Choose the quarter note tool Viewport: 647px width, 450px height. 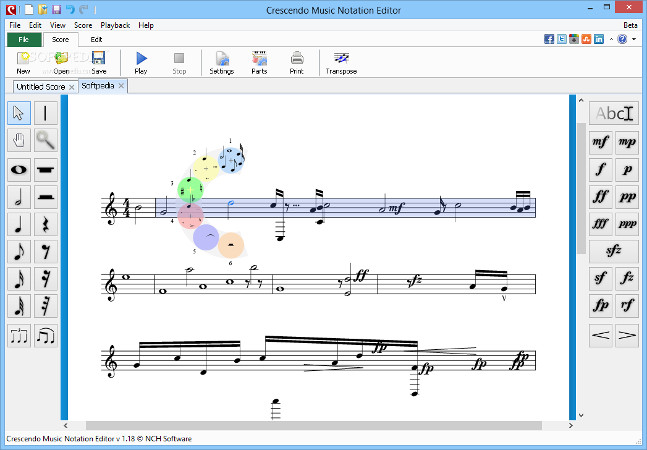(19, 224)
